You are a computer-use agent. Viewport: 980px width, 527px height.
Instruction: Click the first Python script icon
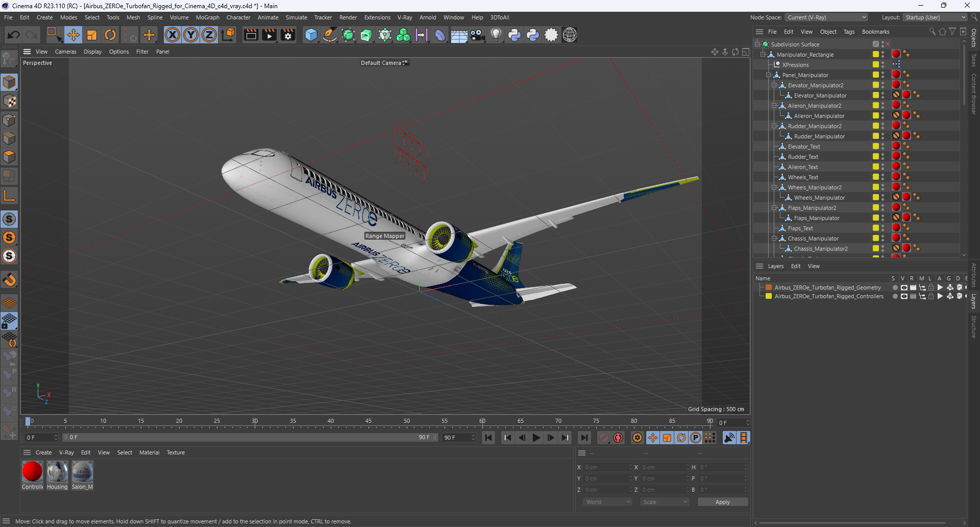(514, 35)
